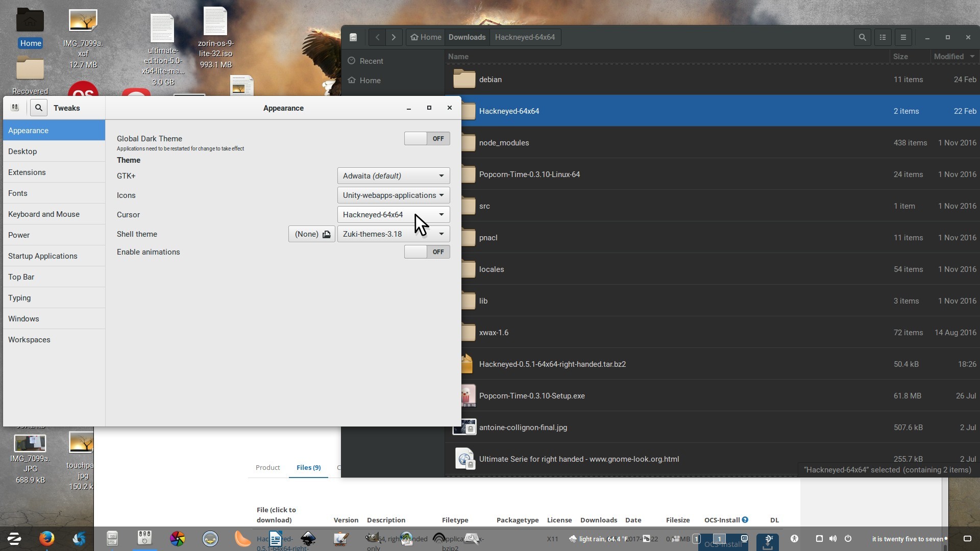
Task: Open the file manager hamburger menu
Action: [x=903, y=37]
